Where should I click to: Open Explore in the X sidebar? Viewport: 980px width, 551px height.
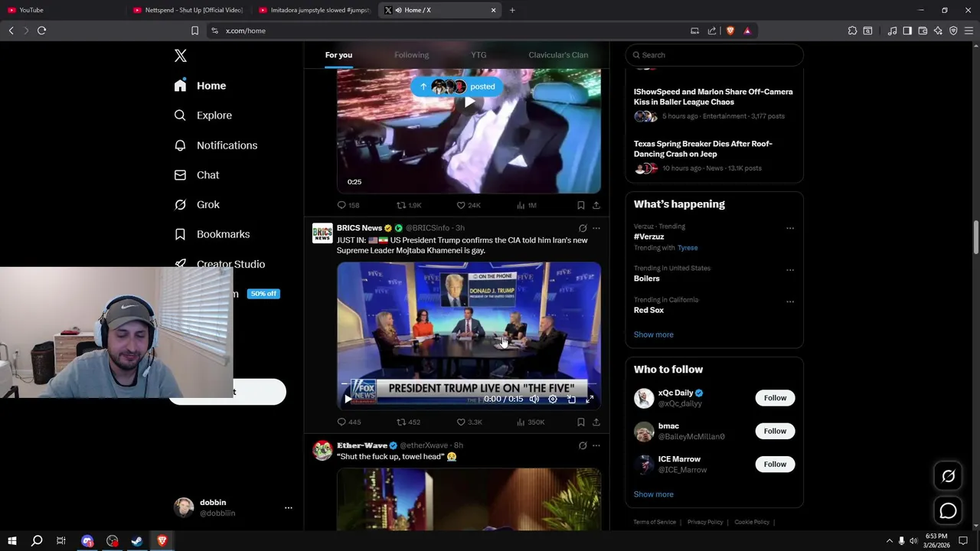203,116
